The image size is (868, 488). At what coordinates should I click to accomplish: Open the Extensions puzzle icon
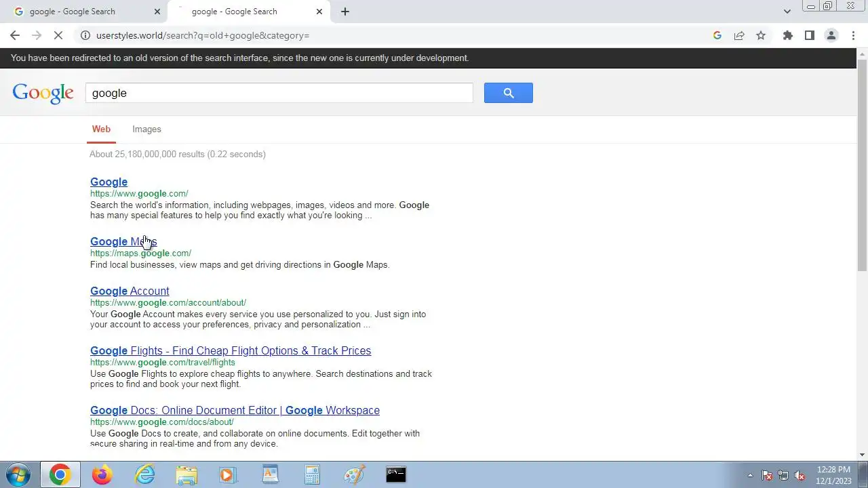click(x=787, y=35)
